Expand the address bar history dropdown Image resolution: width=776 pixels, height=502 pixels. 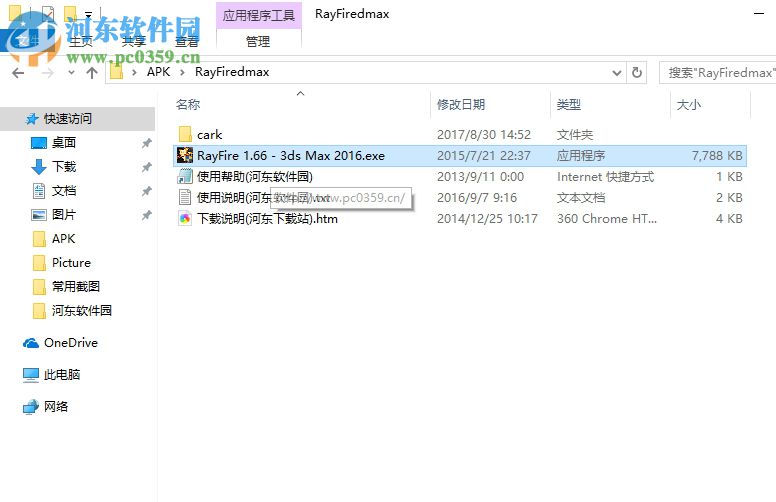pyautogui.click(x=617, y=73)
